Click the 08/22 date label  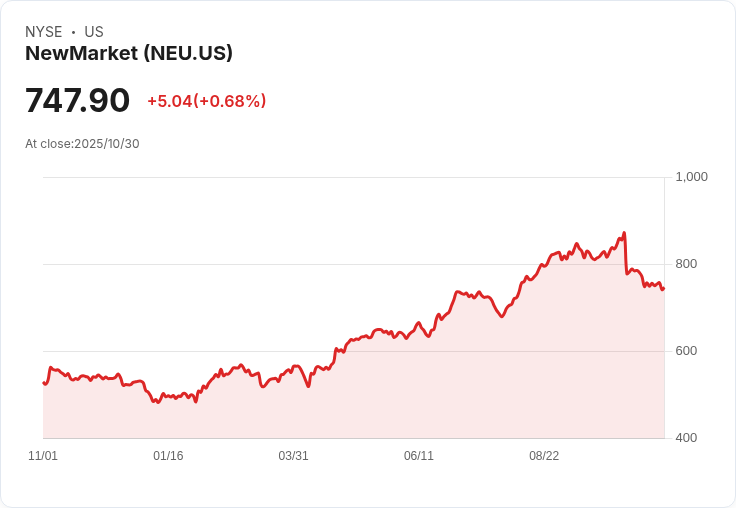click(x=544, y=456)
